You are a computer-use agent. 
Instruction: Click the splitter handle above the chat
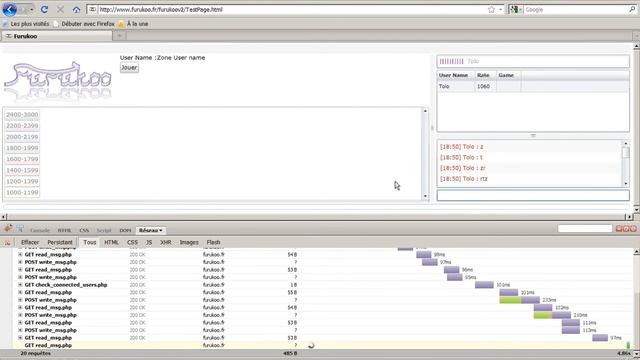[x=533, y=136]
